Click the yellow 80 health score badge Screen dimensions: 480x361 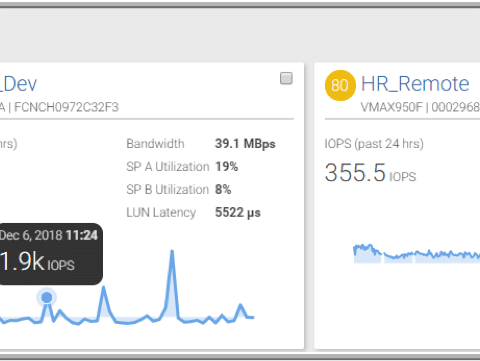(340, 85)
